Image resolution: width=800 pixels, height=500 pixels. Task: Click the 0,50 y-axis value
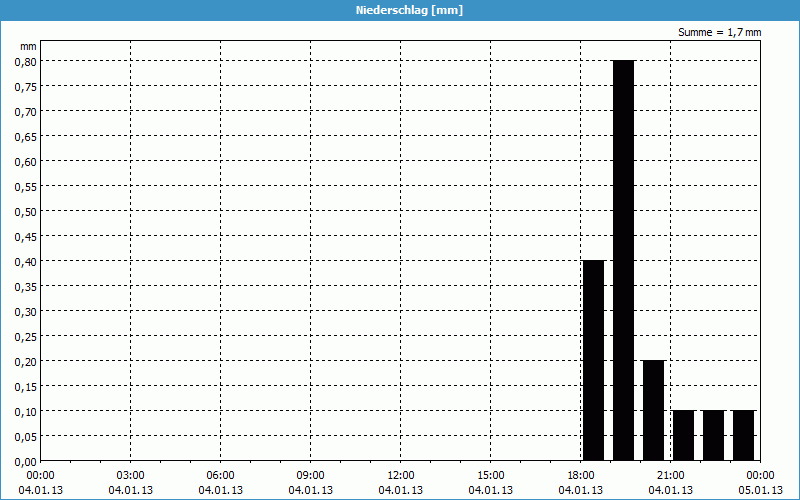coord(26,212)
